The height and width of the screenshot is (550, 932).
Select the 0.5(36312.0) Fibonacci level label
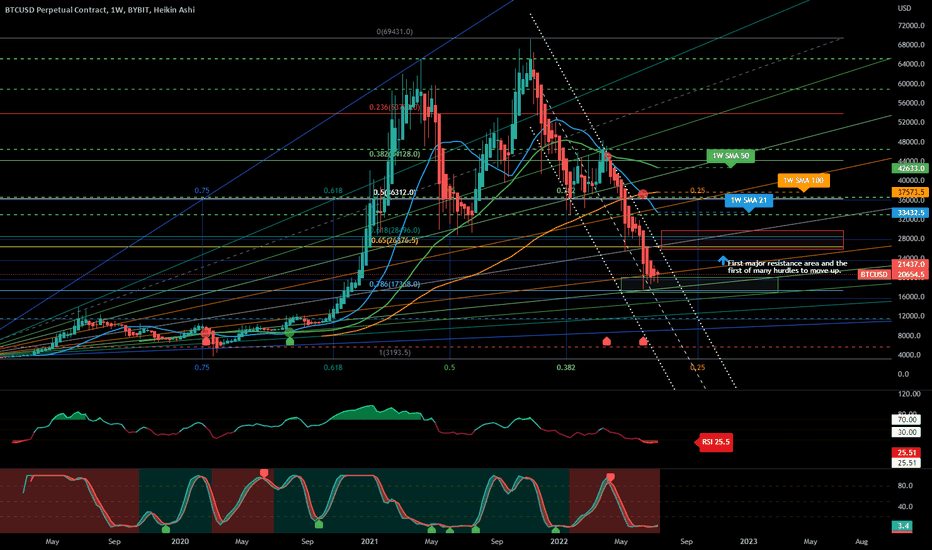pos(394,193)
